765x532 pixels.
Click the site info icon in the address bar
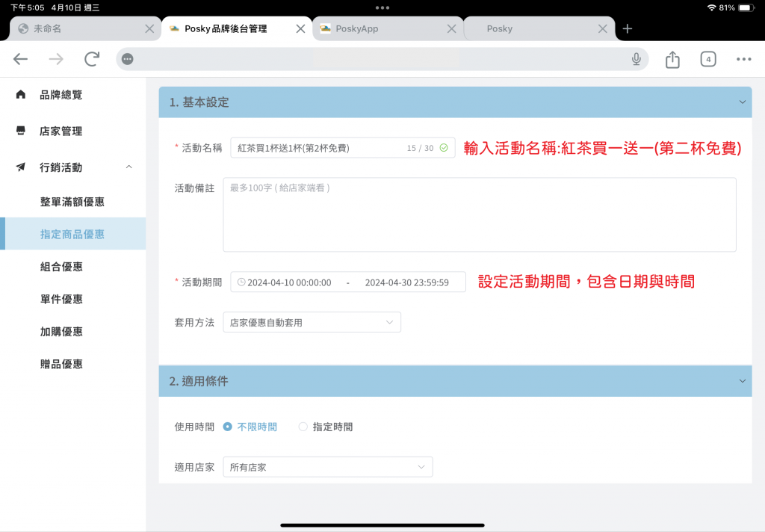pos(127,59)
